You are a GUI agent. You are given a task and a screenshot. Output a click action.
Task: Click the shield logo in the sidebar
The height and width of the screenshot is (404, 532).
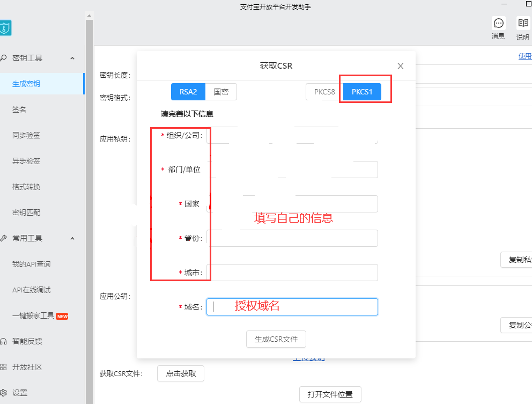pos(5,28)
